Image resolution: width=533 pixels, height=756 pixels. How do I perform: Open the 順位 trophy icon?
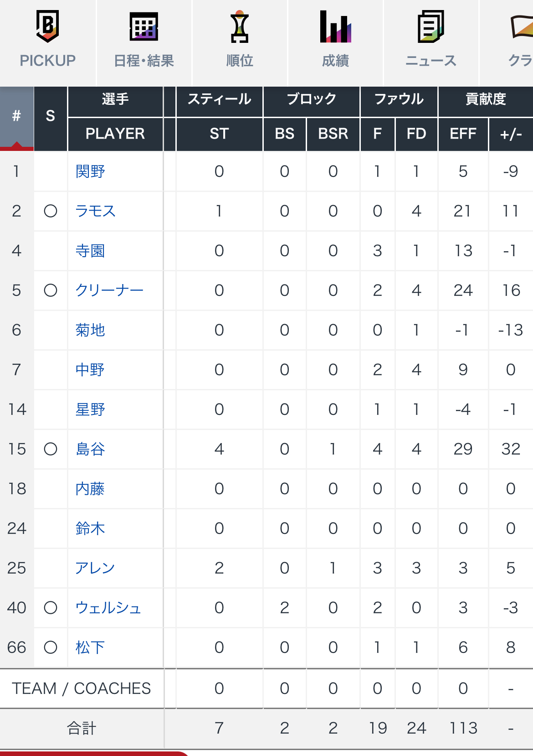pos(240,26)
